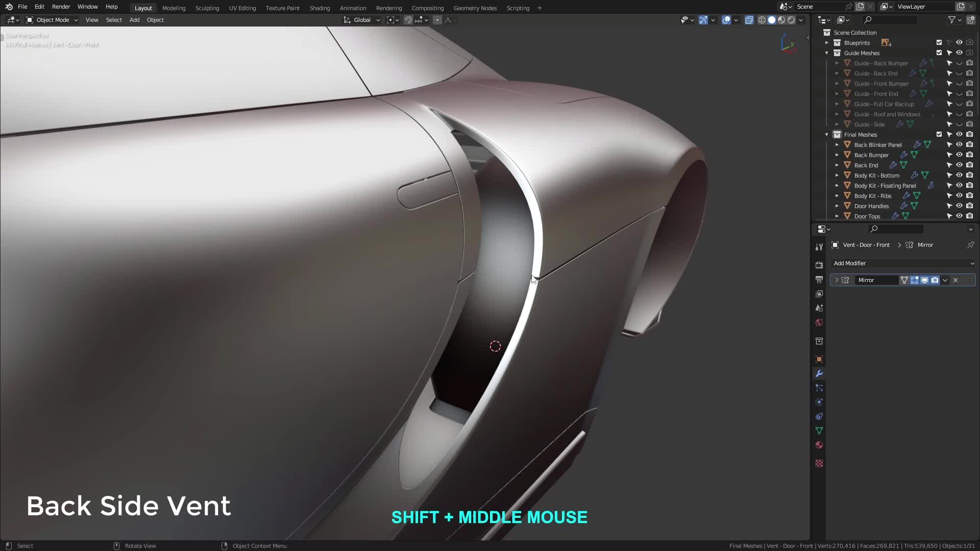The width and height of the screenshot is (980, 551).
Task: Collapse the Final Meshes collection
Action: point(827,134)
